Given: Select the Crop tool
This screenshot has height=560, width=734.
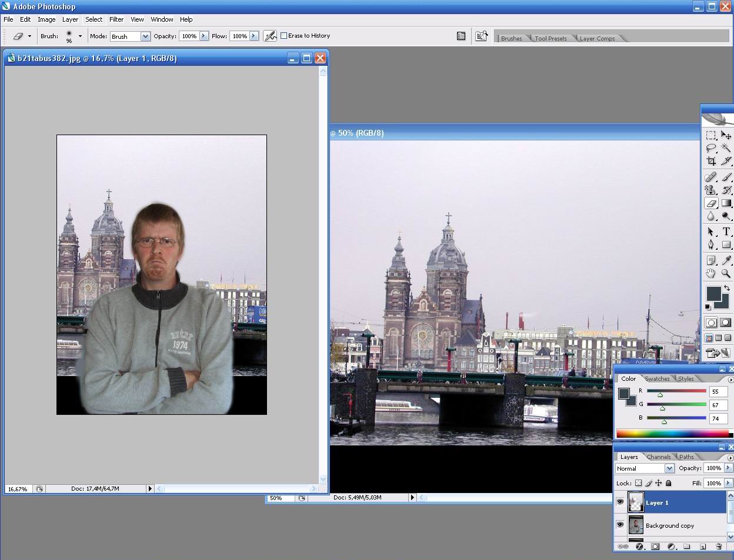Looking at the screenshot, I should 711,161.
